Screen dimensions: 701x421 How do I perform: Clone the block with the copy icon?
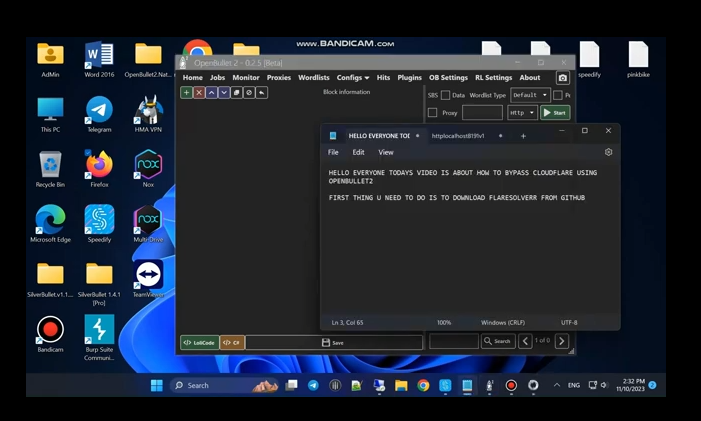pyautogui.click(x=236, y=93)
